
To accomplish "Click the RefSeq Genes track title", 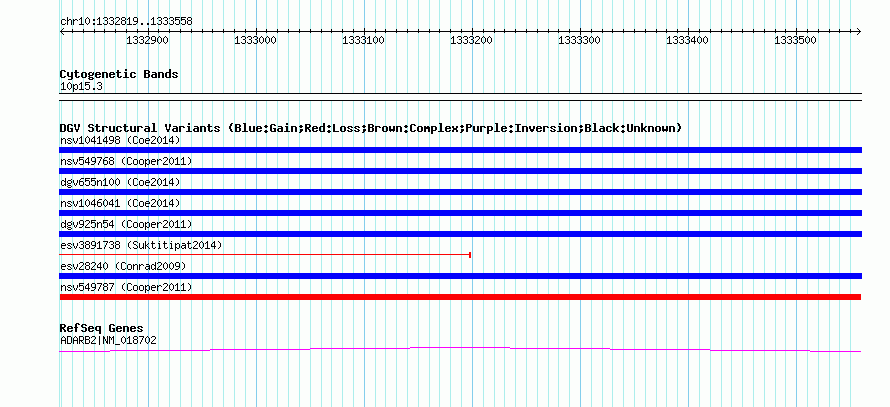I will click(x=101, y=328).
